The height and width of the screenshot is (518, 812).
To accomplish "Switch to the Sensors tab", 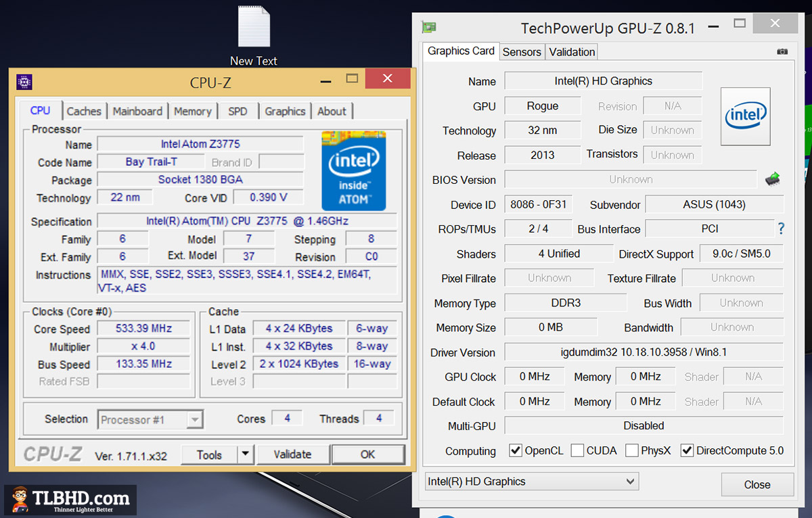I will click(522, 52).
